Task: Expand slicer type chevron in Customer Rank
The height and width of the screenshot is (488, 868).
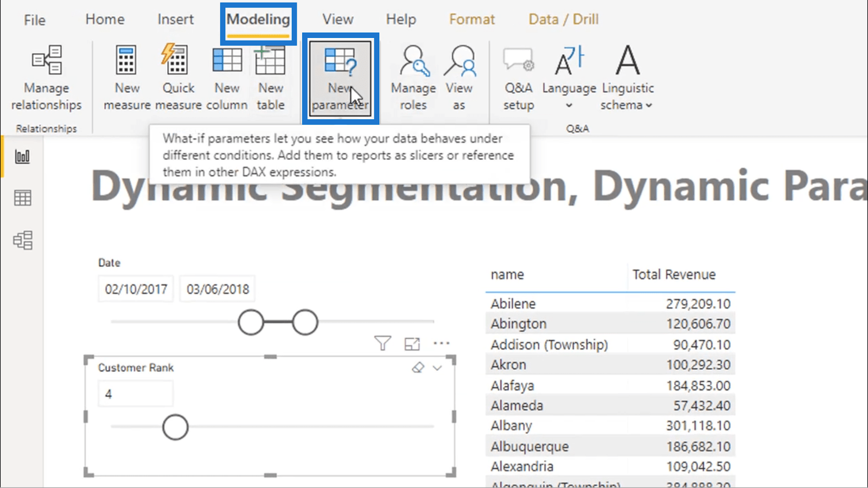Action: coord(437,368)
